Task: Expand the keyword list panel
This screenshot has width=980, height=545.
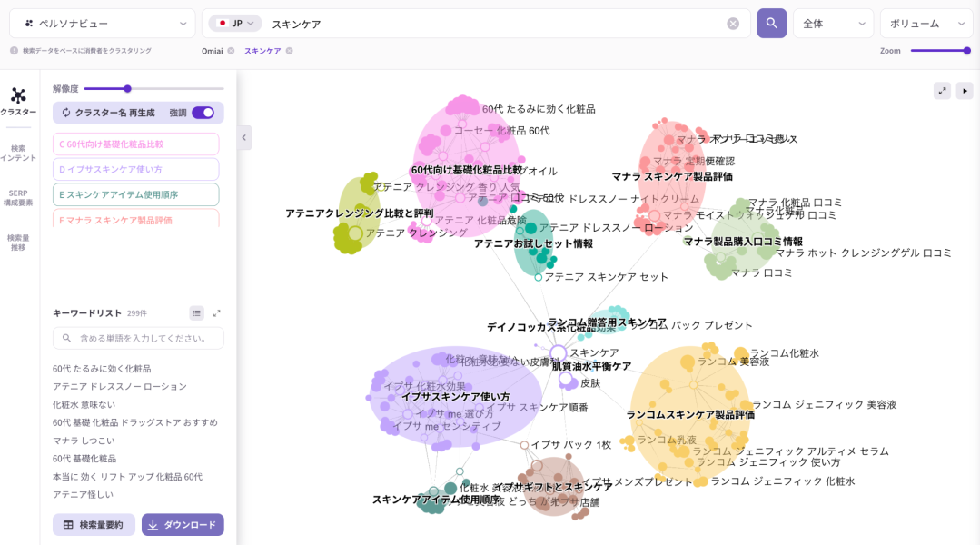Action: 217,313
